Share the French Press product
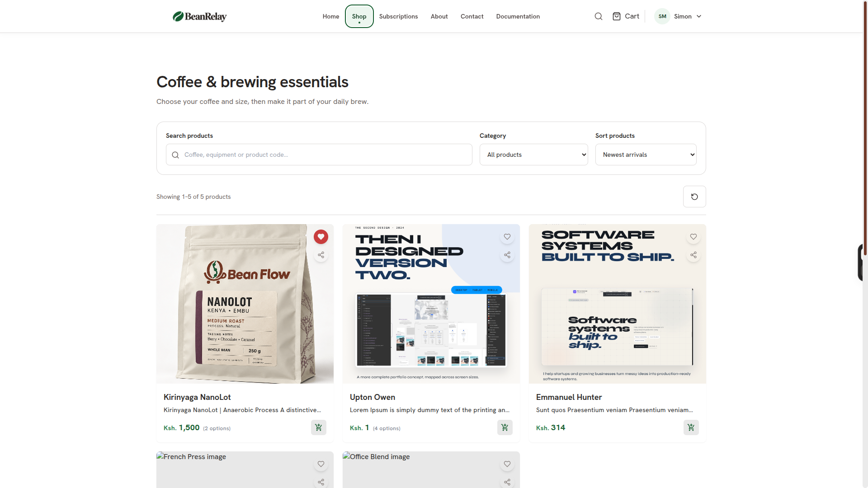This screenshot has width=868, height=488. [321, 482]
